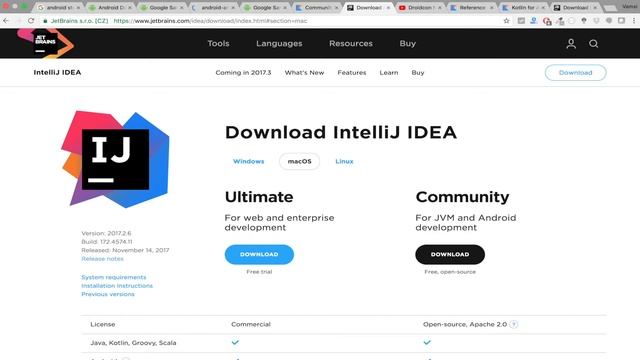Select the macOS platform tab

(x=300, y=161)
